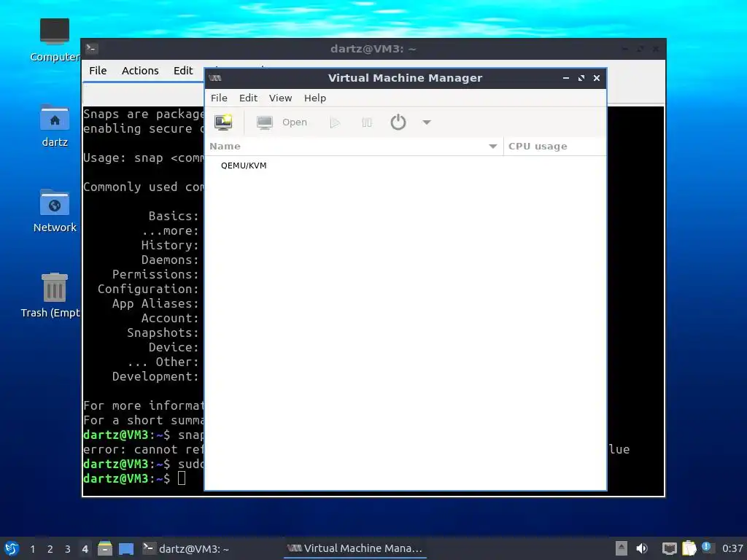
Task: Sort by CPU usage column header
Action: pyautogui.click(x=555, y=146)
